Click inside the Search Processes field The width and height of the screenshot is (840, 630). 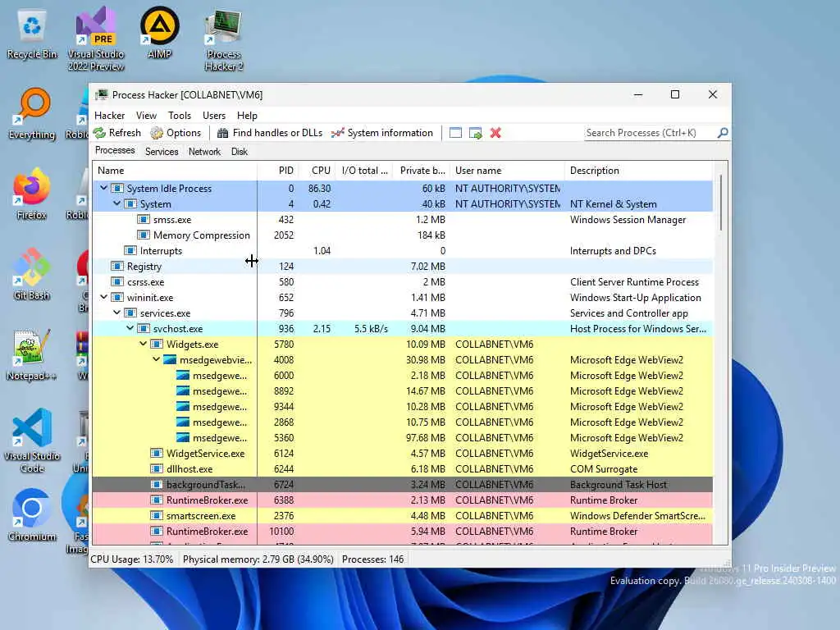pyautogui.click(x=650, y=133)
